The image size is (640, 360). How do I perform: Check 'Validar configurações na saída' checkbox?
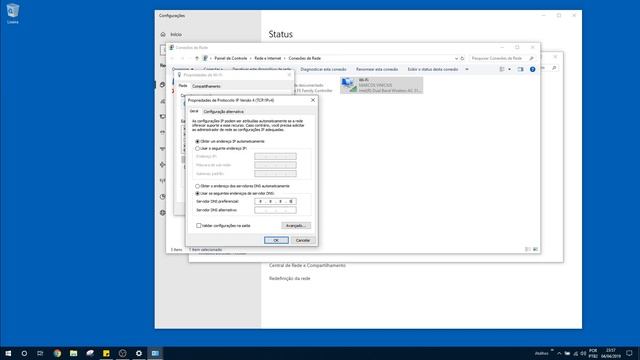tap(199, 226)
